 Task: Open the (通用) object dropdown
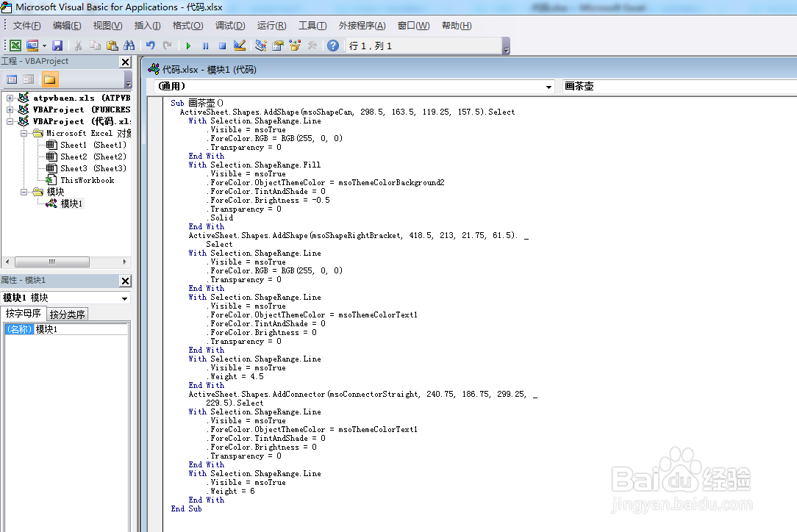pyautogui.click(x=548, y=87)
